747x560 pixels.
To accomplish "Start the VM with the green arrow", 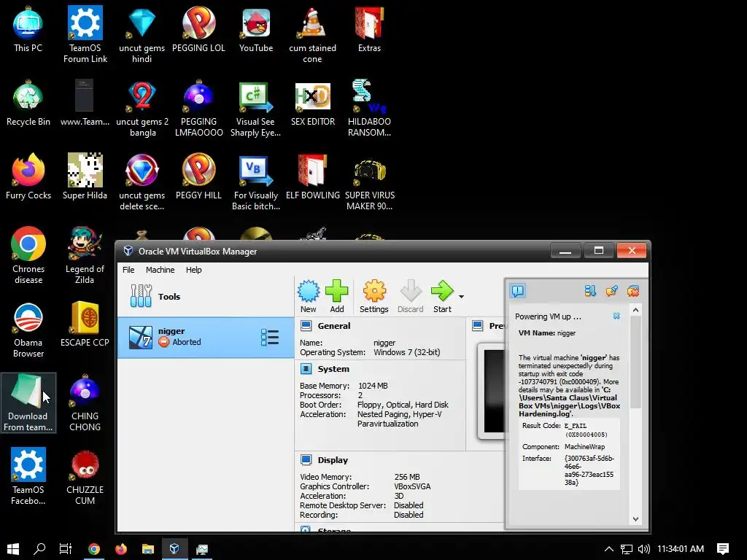I will [x=442, y=296].
